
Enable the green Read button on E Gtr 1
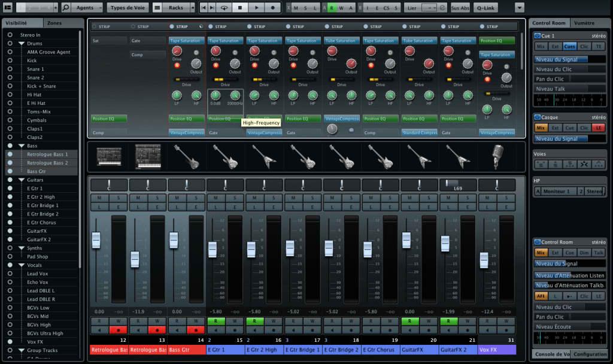(216, 321)
